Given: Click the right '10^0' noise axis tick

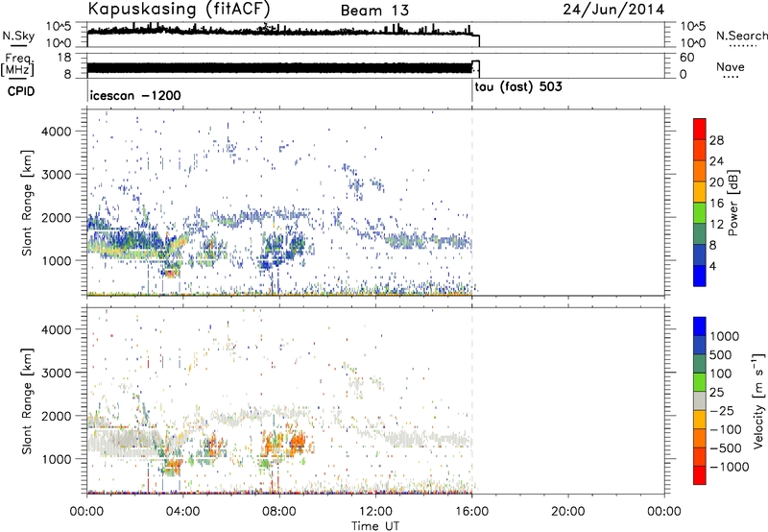Looking at the screenshot, I should click(x=692, y=43).
